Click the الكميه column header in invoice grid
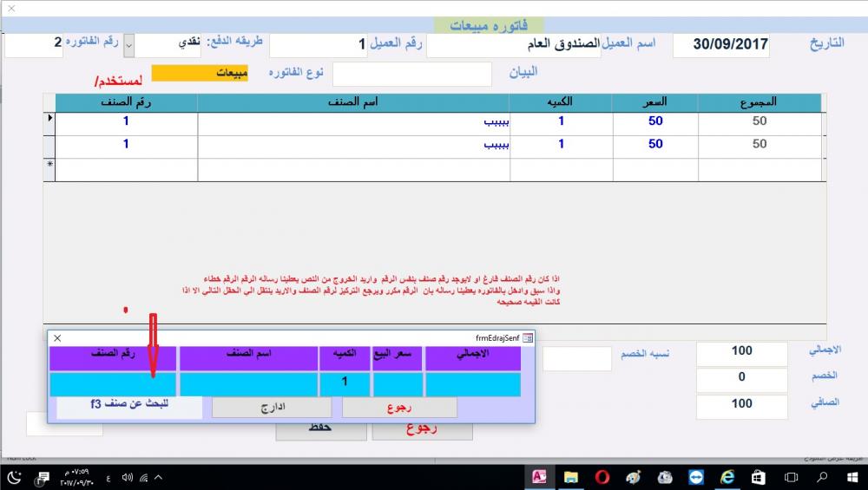The height and width of the screenshot is (490, 868). point(560,103)
